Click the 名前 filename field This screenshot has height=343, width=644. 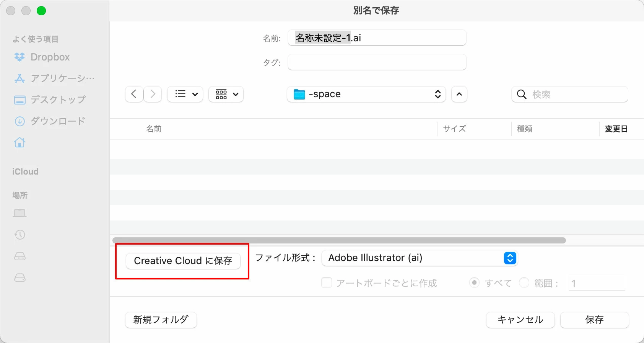[x=377, y=38]
